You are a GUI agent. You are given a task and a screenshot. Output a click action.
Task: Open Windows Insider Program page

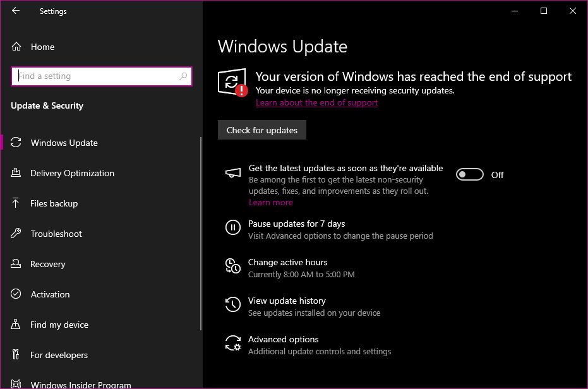point(100,383)
